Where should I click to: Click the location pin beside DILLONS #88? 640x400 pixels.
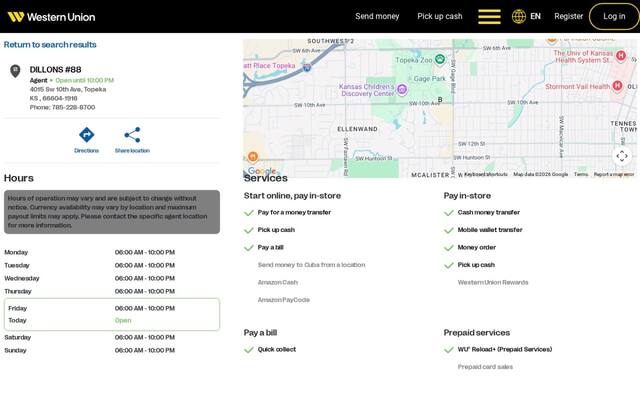pos(15,71)
